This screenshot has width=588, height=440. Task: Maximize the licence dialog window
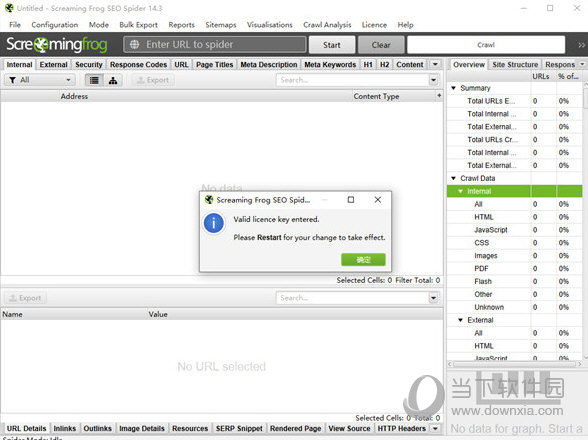(351, 200)
